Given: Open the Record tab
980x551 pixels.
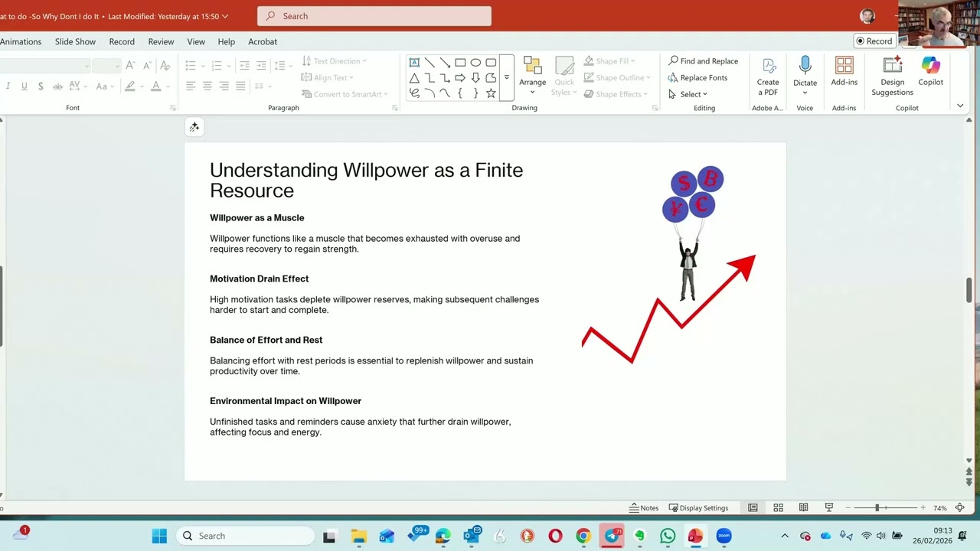Looking at the screenshot, I should 122,41.
